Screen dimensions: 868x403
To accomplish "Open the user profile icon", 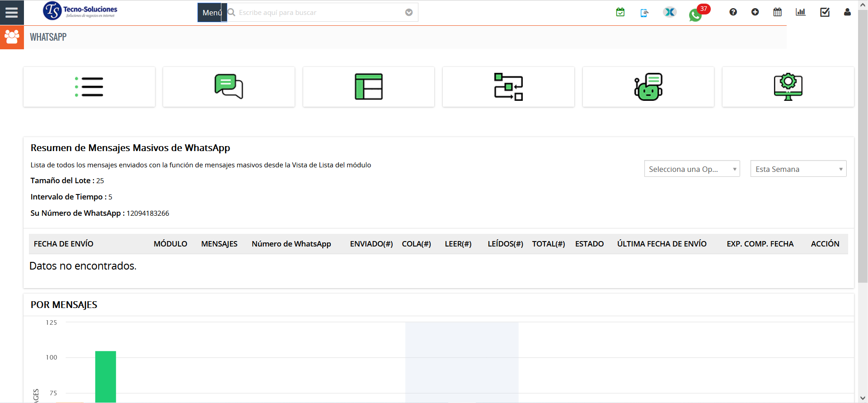I will pyautogui.click(x=847, y=12).
